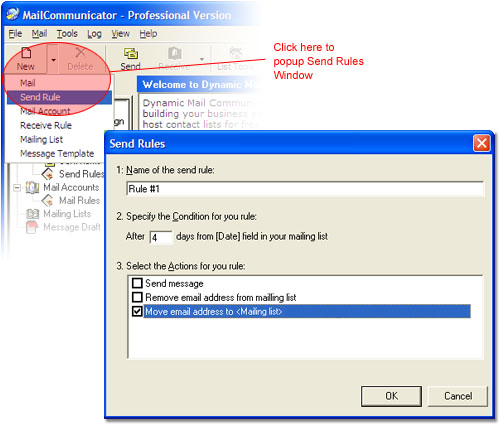Click the Receive toolbar icon
Image resolution: width=501 pixels, height=427 pixels.
point(175,53)
